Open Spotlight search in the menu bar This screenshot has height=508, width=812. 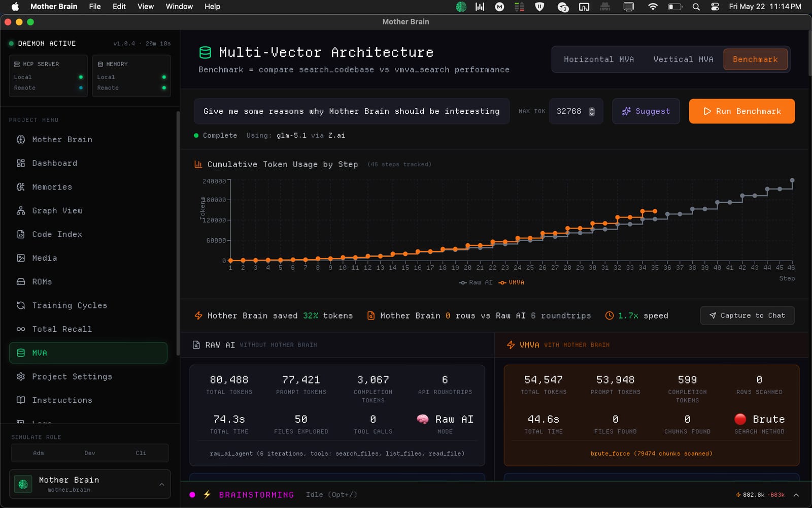click(x=696, y=7)
